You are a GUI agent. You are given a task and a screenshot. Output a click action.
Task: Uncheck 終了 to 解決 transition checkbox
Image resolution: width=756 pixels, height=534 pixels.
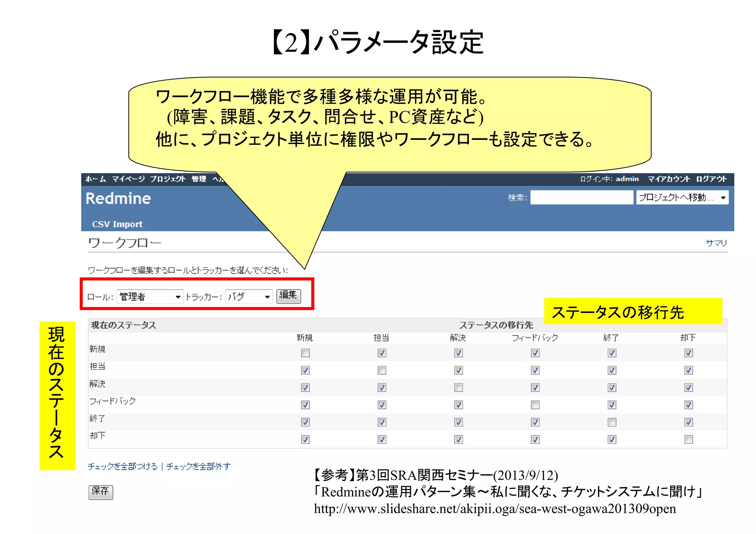point(458,422)
